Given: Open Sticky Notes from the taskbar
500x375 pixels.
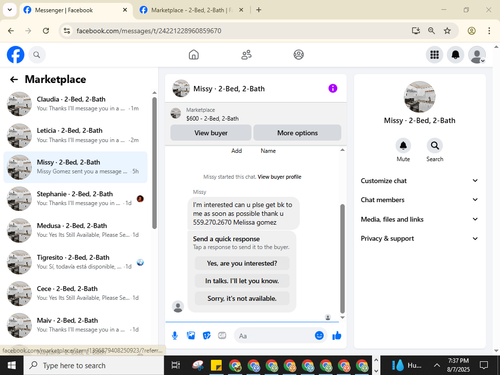Looking at the screenshot, I should [216, 366].
